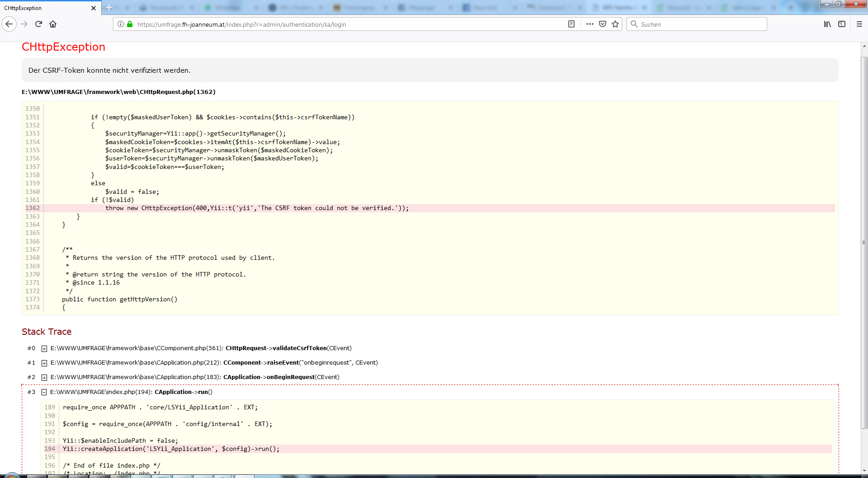Toggle the browser sidebar panel

coord(842,24)
